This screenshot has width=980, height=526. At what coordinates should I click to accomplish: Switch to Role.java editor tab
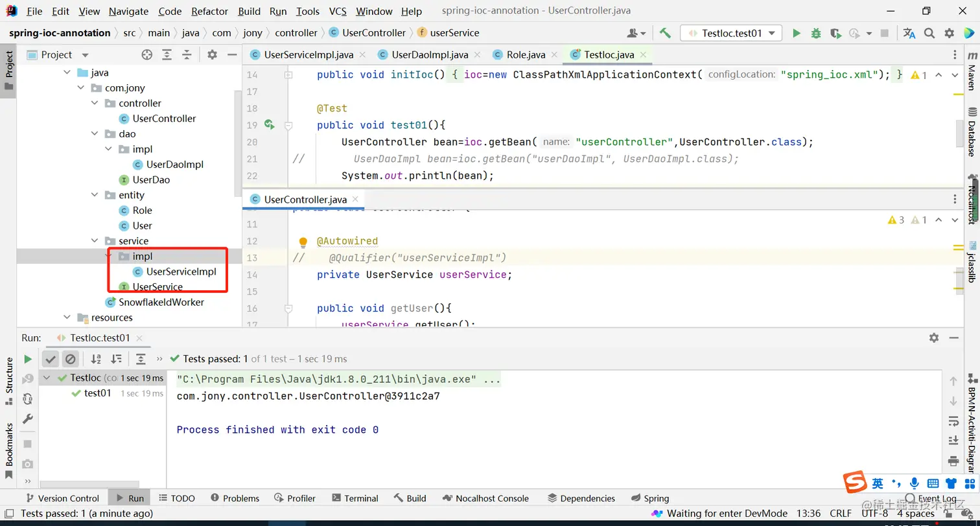[526, 55]
